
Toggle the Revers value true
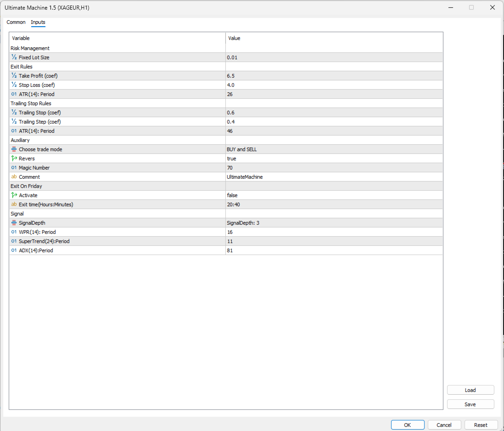pyautogui.click(x=334, y=159)
